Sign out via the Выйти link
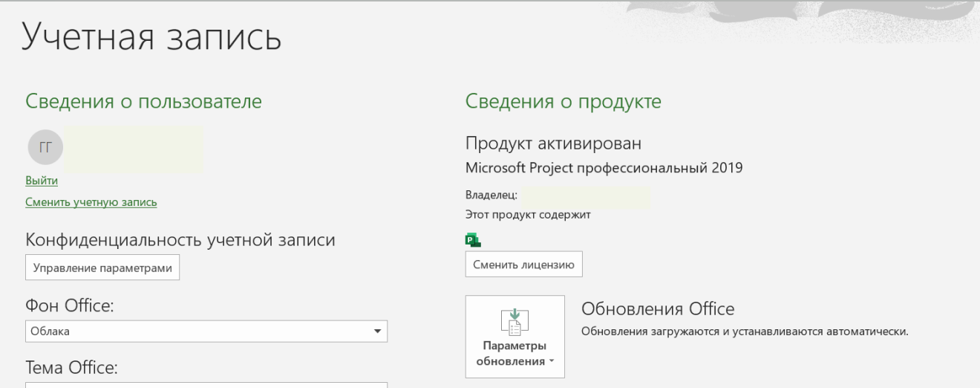The image size is (980, 388). coord(42,181)
